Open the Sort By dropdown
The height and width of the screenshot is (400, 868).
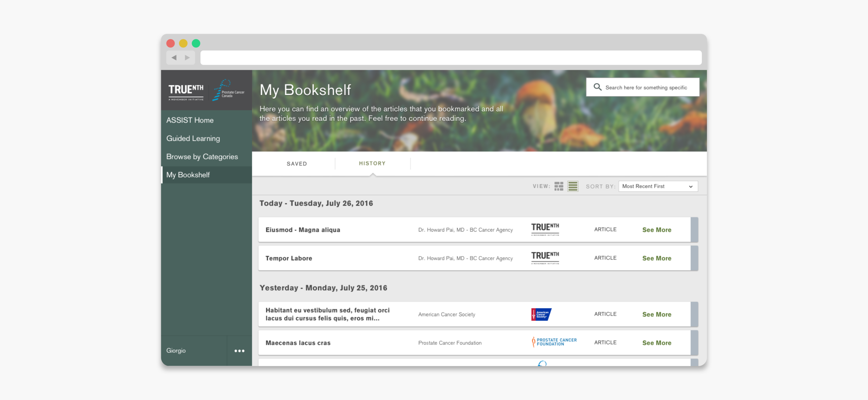click(x=658, y=186)
